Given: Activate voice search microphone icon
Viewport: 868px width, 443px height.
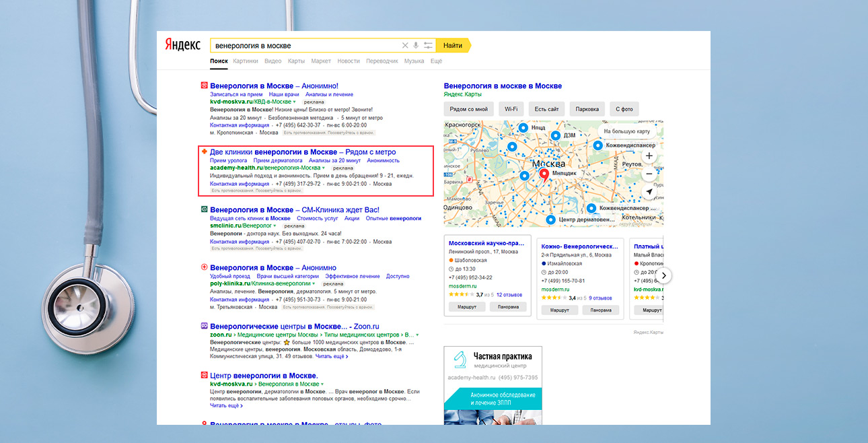Looking at the screenshot, I should pos(416,46).
